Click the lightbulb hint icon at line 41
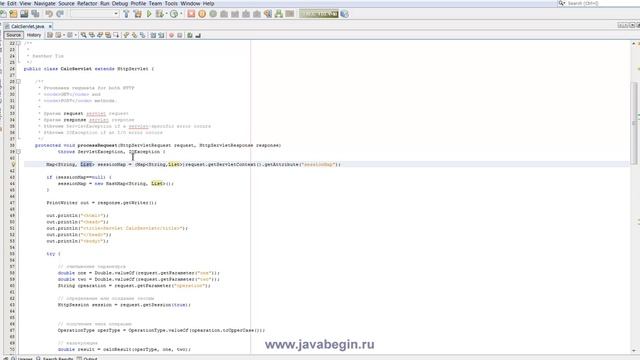640x360 pixels. pyautogui.click(x=13, y=164)
